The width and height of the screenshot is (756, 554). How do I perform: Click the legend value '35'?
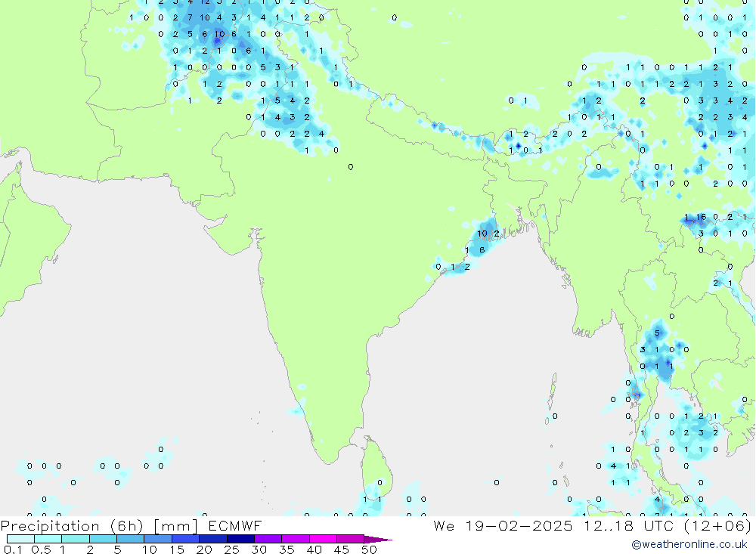(287, 549)
